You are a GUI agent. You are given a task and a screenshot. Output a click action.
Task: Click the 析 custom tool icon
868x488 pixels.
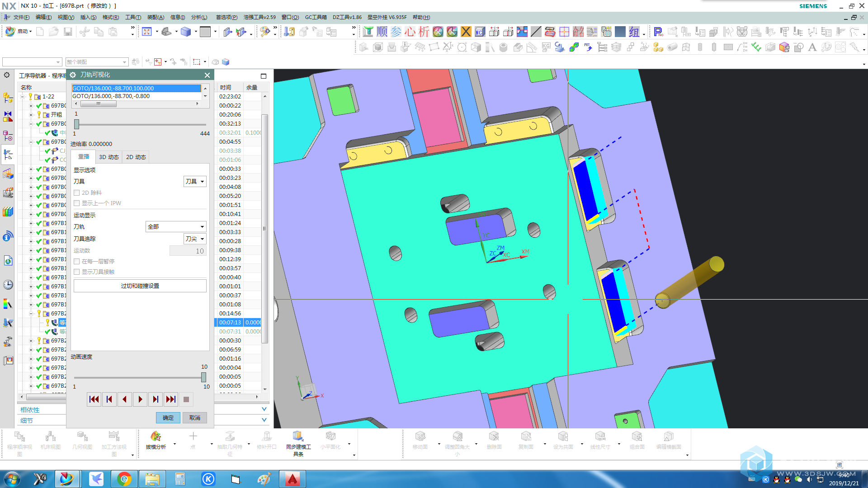[424, 32]
